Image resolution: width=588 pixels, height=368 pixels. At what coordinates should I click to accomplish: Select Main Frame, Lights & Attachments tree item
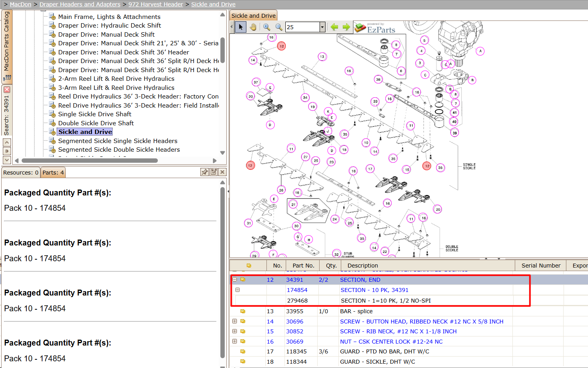tap(109, 17)
